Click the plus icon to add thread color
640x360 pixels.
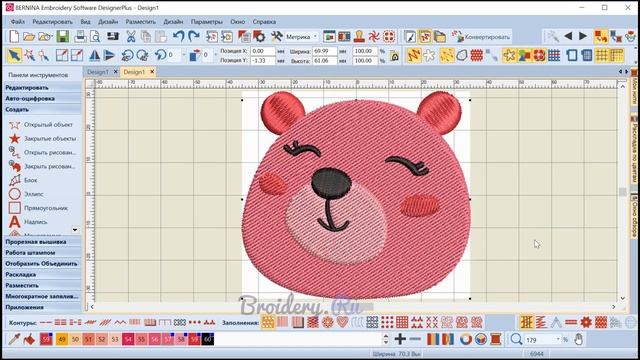[x=400, y=339]
